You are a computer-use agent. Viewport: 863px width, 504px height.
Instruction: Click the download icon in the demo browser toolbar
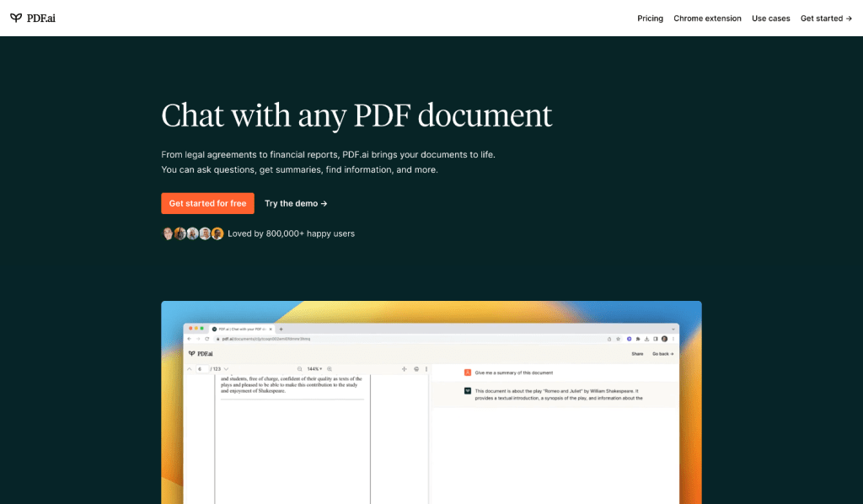(x=646, y=339)
